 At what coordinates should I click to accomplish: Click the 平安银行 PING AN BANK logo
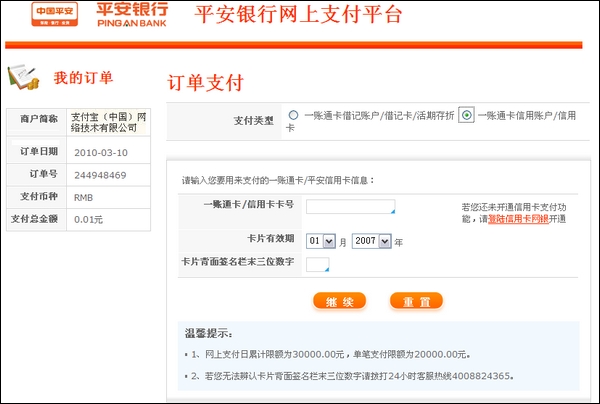coord(132,15)
